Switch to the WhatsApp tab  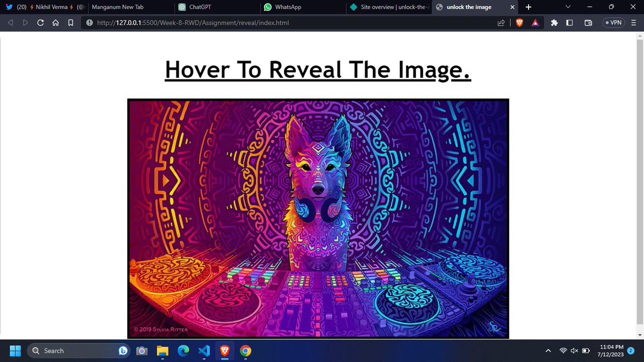pyautogui.click(x=303, y=7)
